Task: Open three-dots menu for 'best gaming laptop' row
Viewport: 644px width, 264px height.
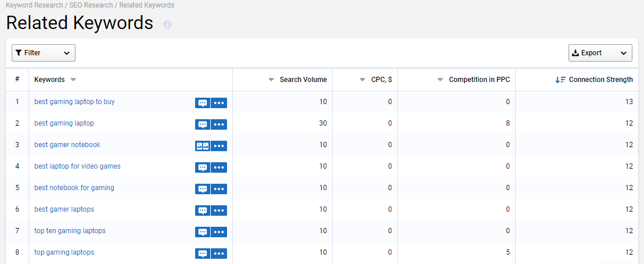Action: click(x=219, y=124)
